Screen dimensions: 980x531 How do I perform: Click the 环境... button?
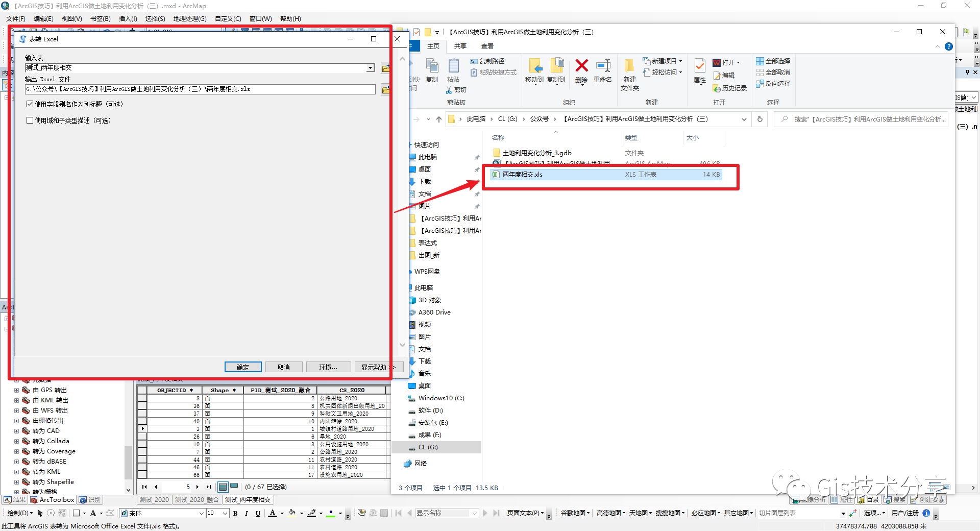point(328,367)
